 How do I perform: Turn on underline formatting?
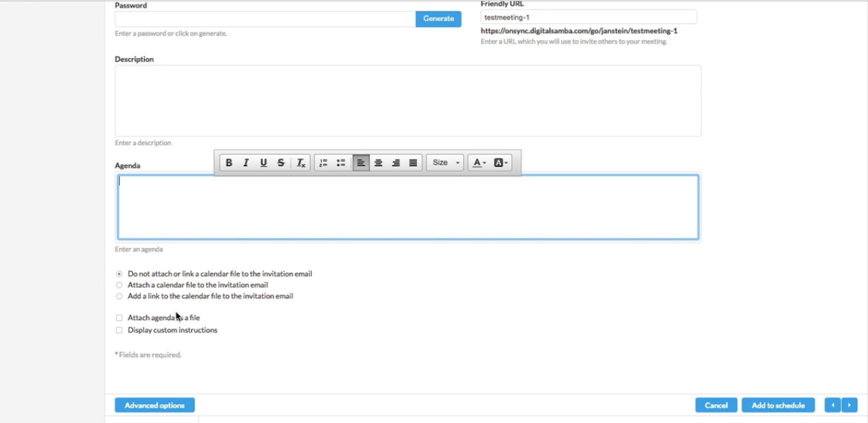click(x=264, y=163)
